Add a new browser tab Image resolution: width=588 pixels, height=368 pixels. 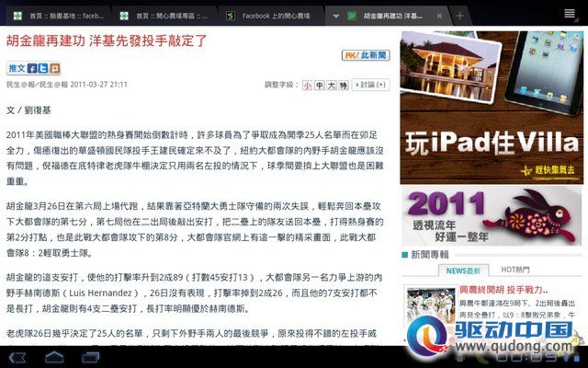click(x=460, y=16)
